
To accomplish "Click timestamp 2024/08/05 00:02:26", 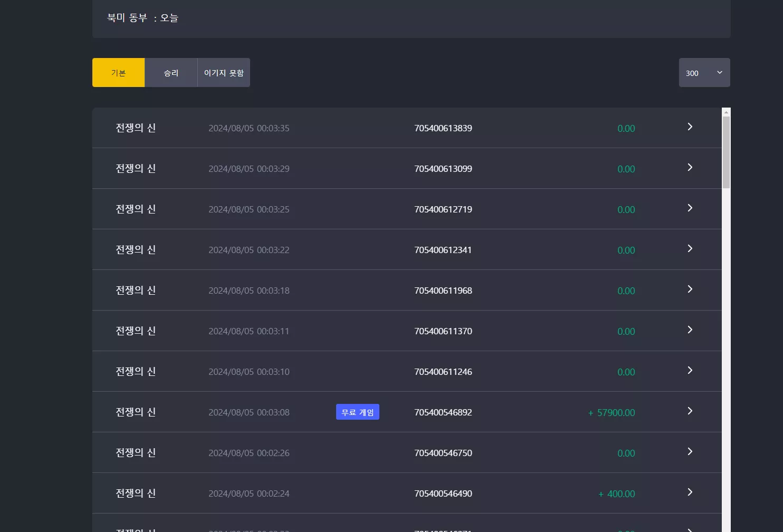I will 249,453.
